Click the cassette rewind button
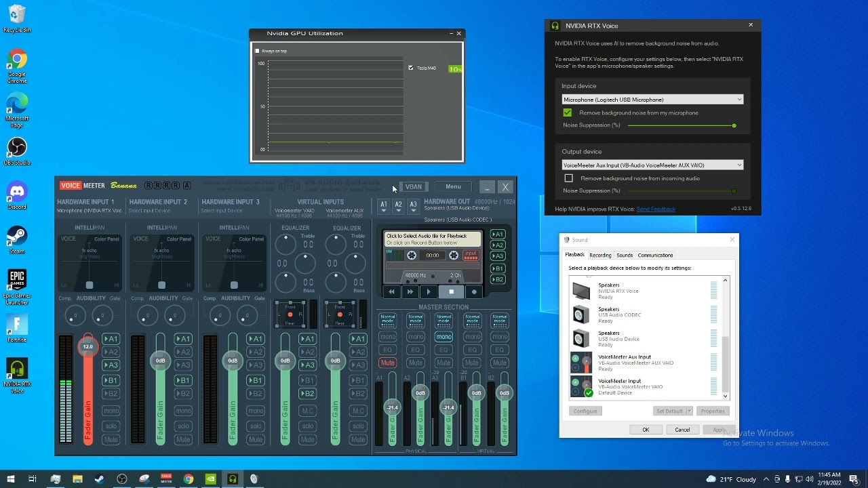Image resolution: width=868 pixels, height=488 pixels. (x=391, y=292)
